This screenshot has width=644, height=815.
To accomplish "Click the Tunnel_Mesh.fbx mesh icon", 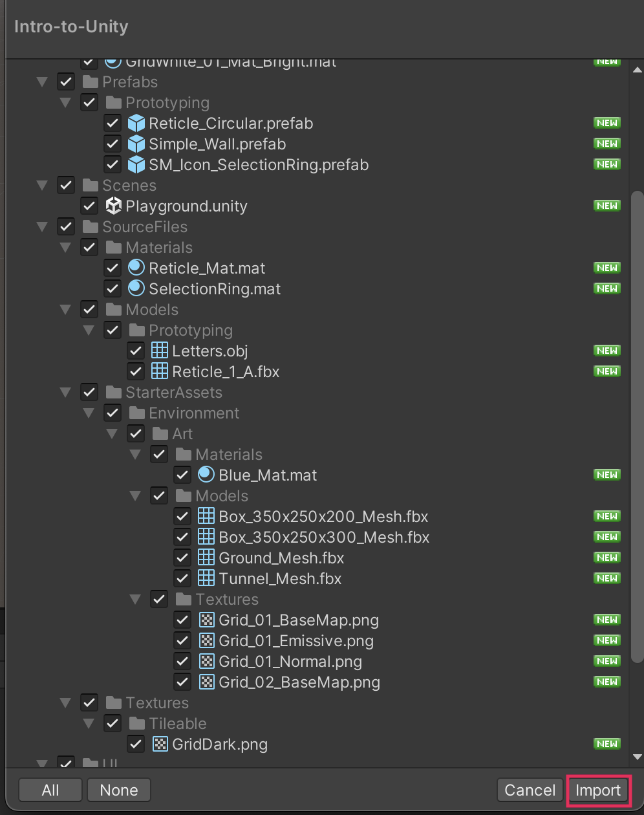I will 206,578.
